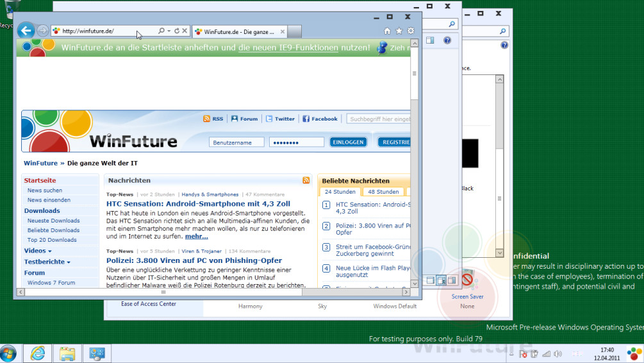
Task: Click the volume speaker tray icon
Action: click(557, 354)
